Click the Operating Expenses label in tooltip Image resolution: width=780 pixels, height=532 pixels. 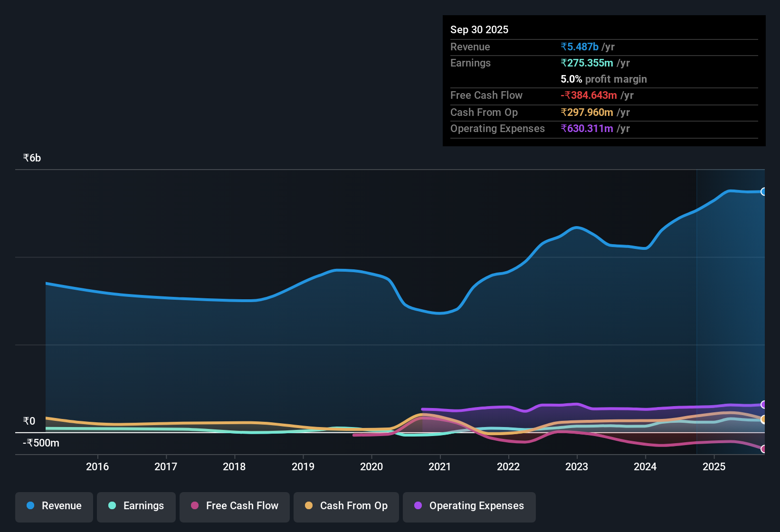[x=498, y=128]
